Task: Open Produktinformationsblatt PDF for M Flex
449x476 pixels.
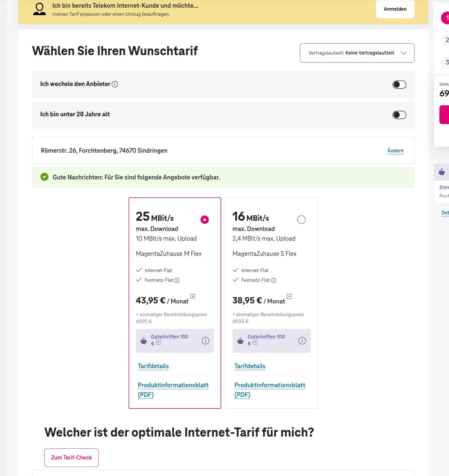Action: (173, 390)
